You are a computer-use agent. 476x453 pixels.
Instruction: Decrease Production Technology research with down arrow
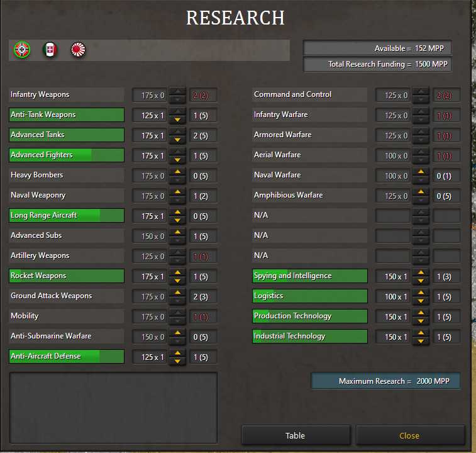tap(421, 321)
